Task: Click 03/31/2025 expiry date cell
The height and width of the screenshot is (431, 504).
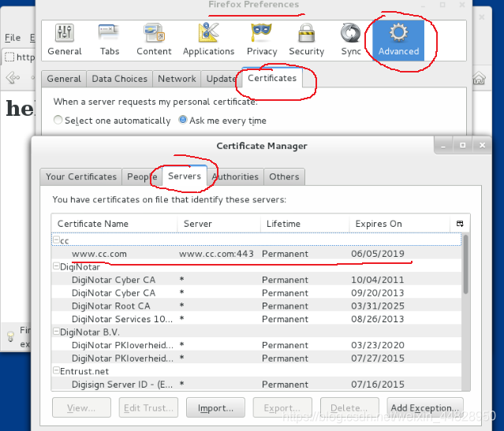Action: click(378, 306)
